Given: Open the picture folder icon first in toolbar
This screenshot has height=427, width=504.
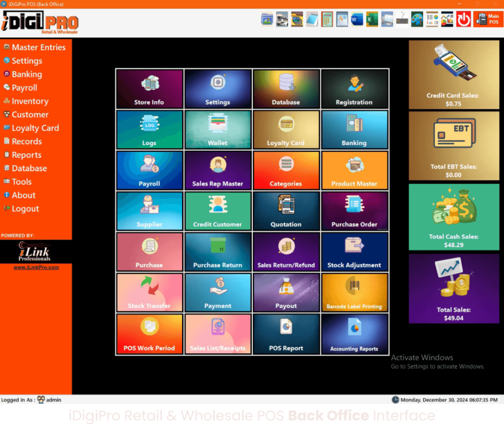Looking at the screenshot, I should coord(267,20).
